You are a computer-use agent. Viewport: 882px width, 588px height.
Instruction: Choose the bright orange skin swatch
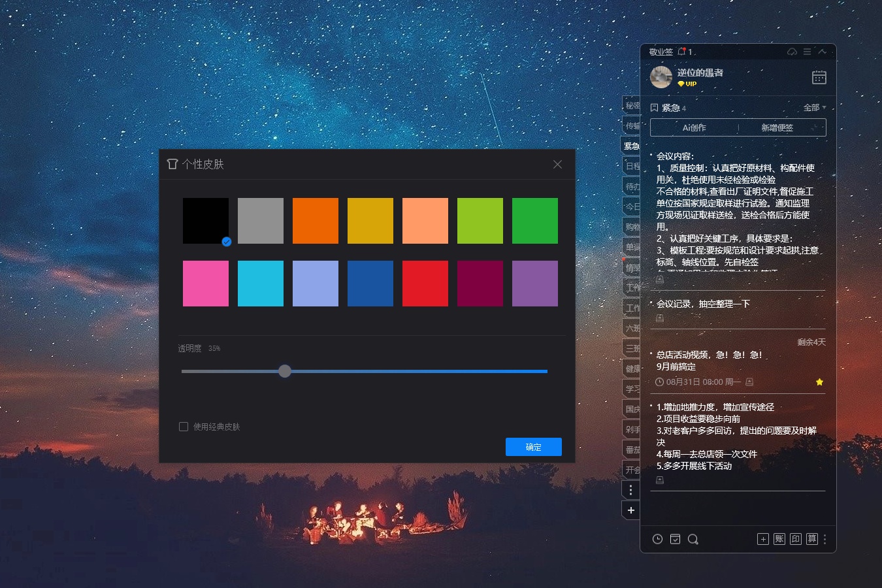pos(316,221)
